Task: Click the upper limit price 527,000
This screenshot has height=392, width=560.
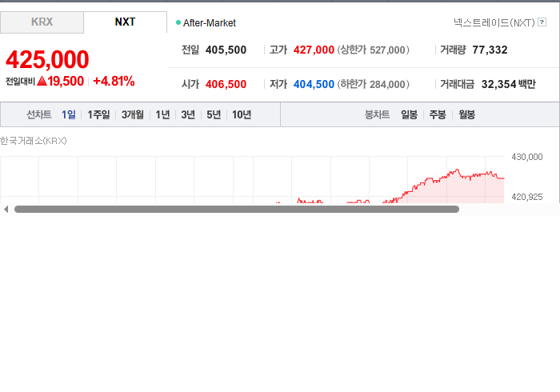Action: (387, 50)
